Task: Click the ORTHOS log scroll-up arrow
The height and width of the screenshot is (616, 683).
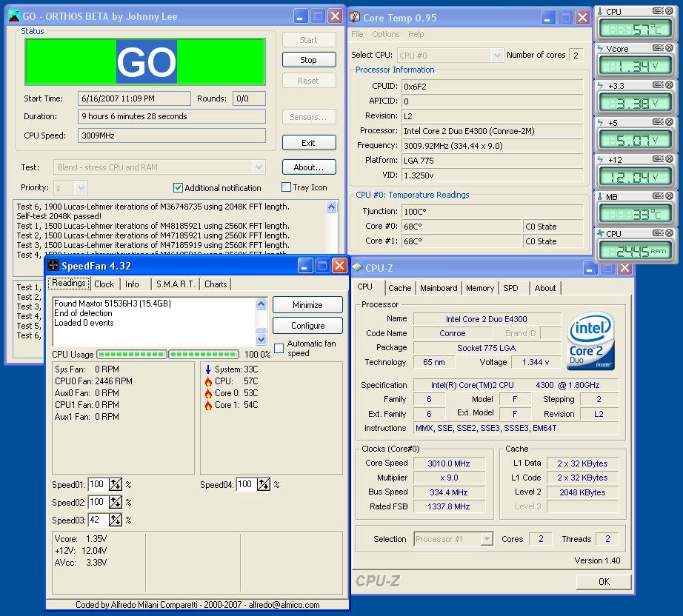Action: [331, 207]
